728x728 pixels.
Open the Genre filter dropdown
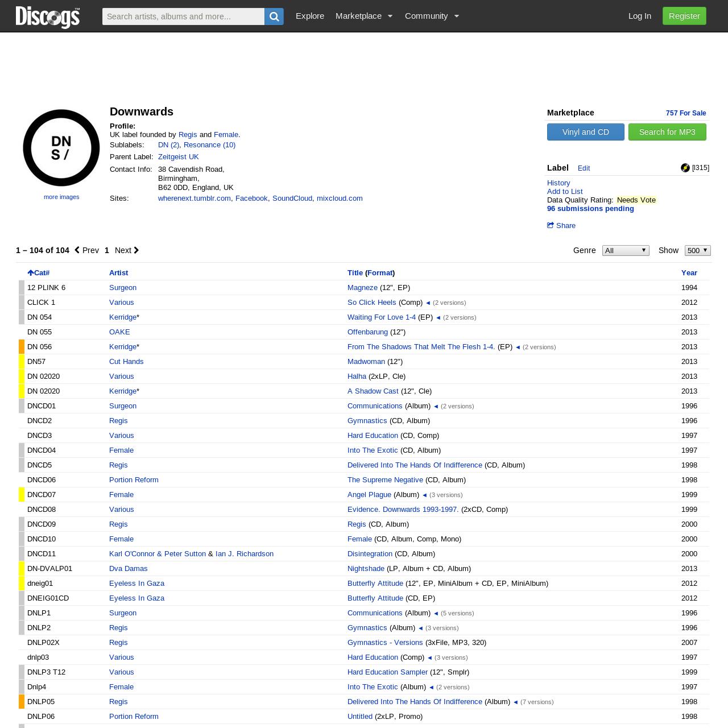point(626,250)
